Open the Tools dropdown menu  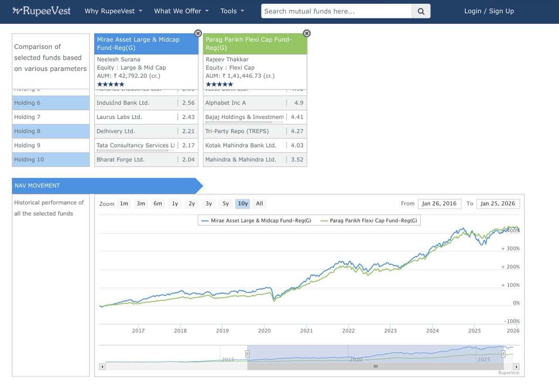[x=232, y=11]
